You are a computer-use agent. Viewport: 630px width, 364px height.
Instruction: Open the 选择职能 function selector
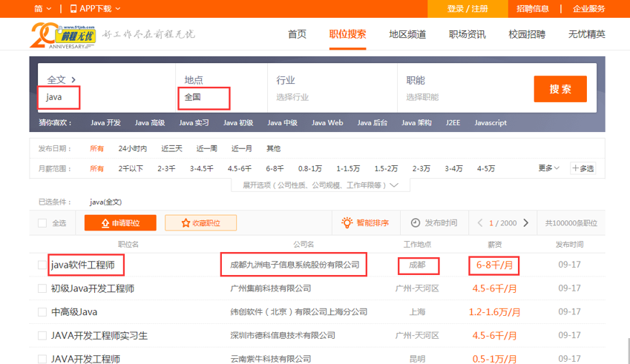(x=422, y=97)
